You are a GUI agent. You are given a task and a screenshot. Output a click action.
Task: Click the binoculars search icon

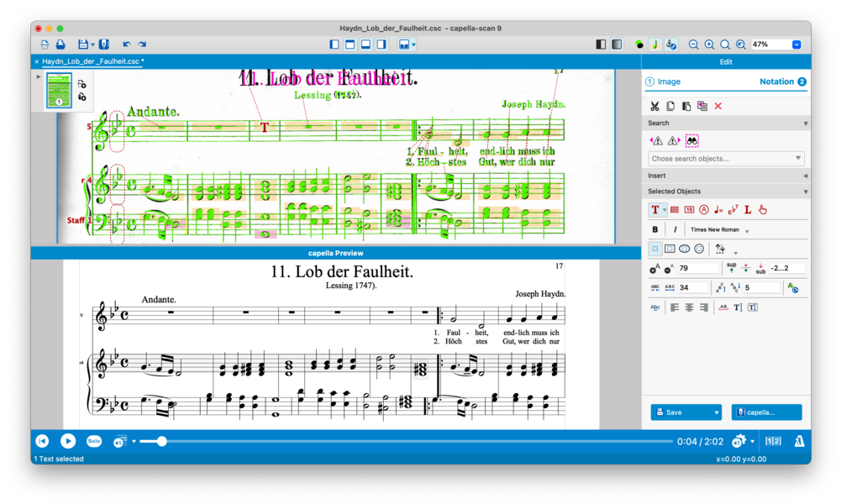[692, 141]
